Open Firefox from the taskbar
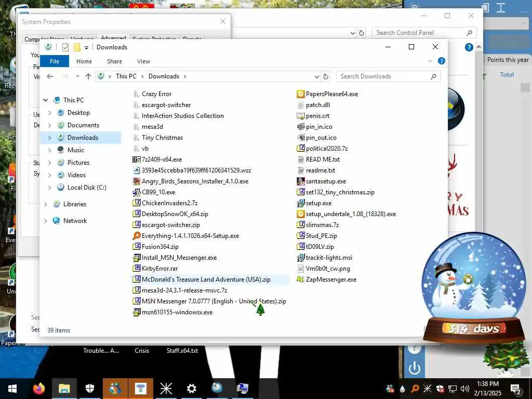 (x=39, y=388)
